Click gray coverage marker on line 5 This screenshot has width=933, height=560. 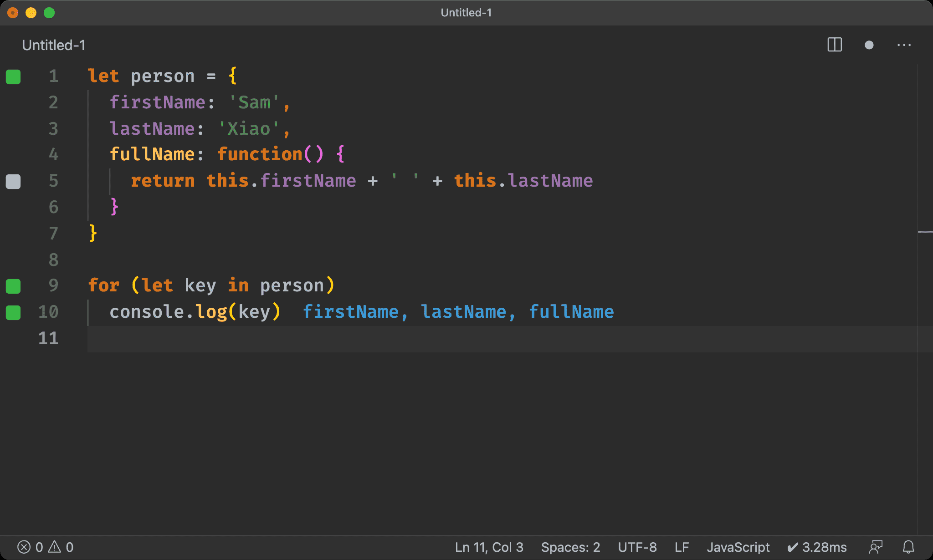click(x=13, y=182)
